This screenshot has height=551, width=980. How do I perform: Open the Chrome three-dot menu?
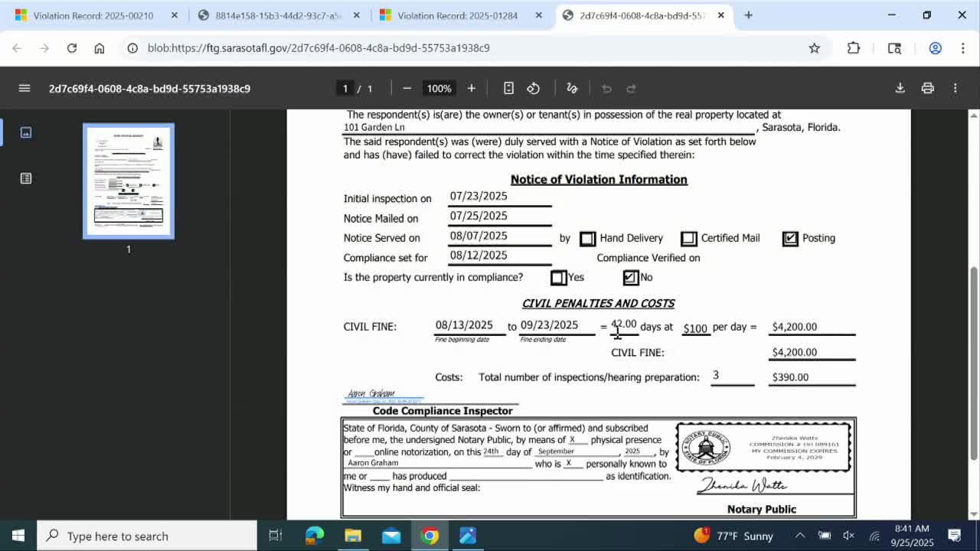coord(962,48)
